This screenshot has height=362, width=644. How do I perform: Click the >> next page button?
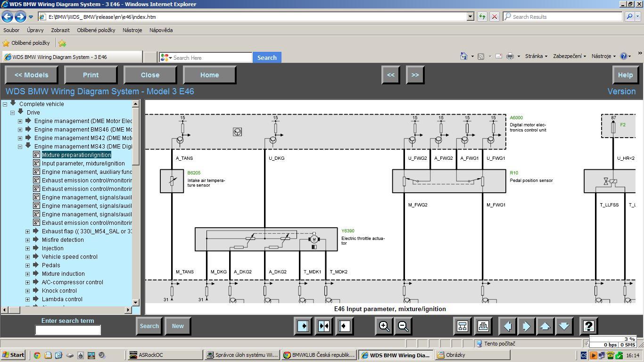click(415, 75)
